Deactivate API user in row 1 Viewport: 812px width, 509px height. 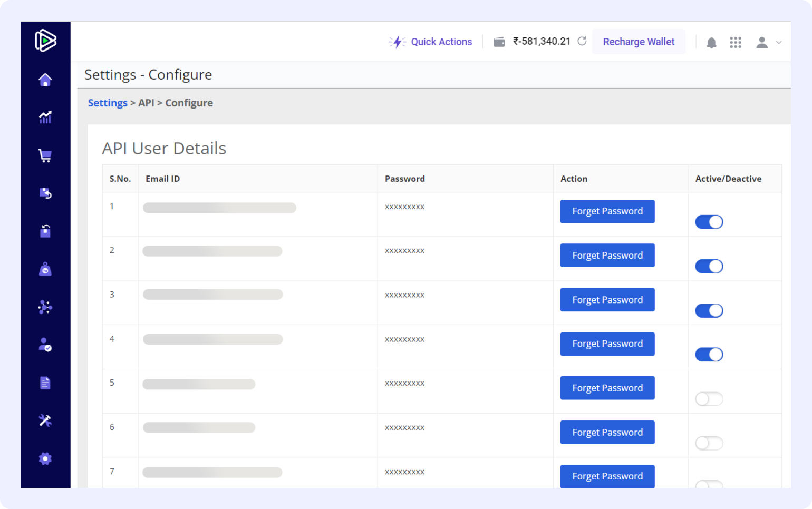click(709, 222)
